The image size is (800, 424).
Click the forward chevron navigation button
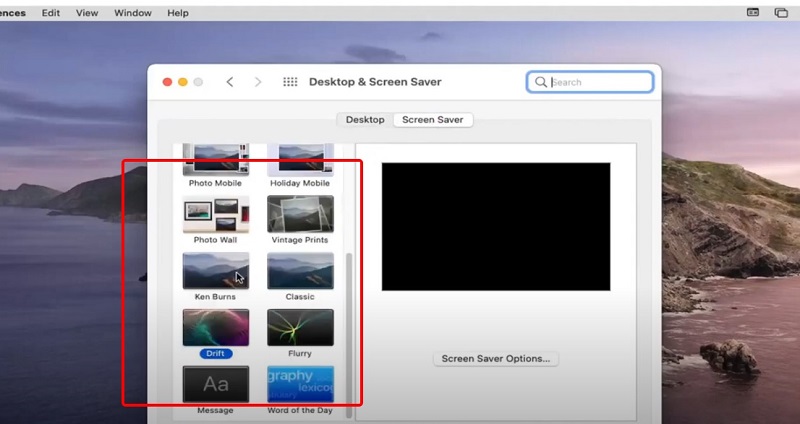click(x=258, y=82)
